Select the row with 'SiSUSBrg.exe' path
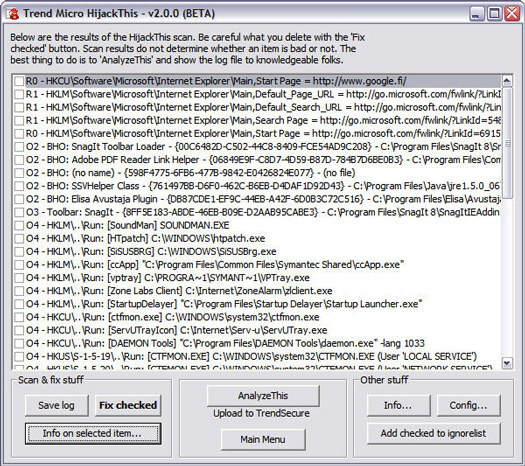The height and width of the screenshot is (466, 525). click(x=151, y=251)
